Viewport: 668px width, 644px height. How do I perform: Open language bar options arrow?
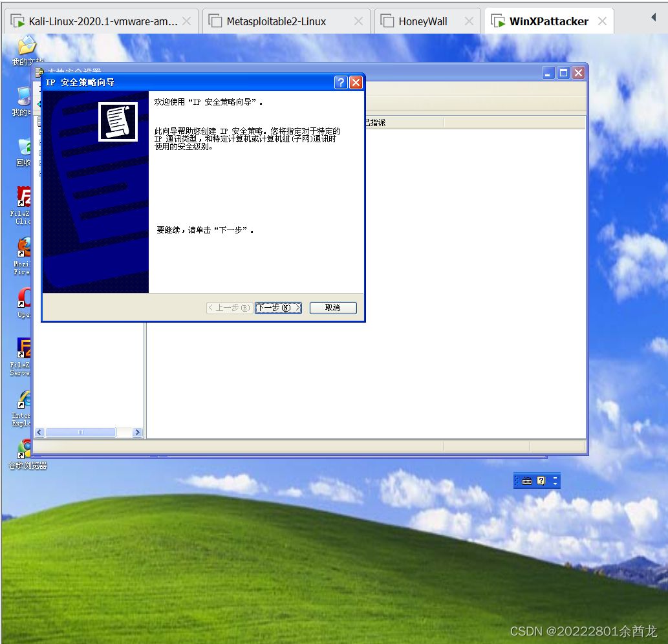(555, 484)
